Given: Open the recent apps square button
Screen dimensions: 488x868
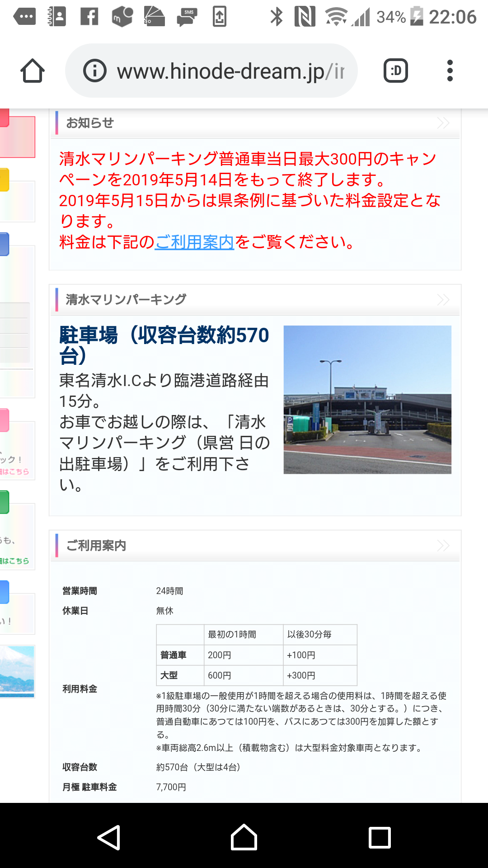Looking at the screenshot, I should pyautogui.click(x=380, y=837).
